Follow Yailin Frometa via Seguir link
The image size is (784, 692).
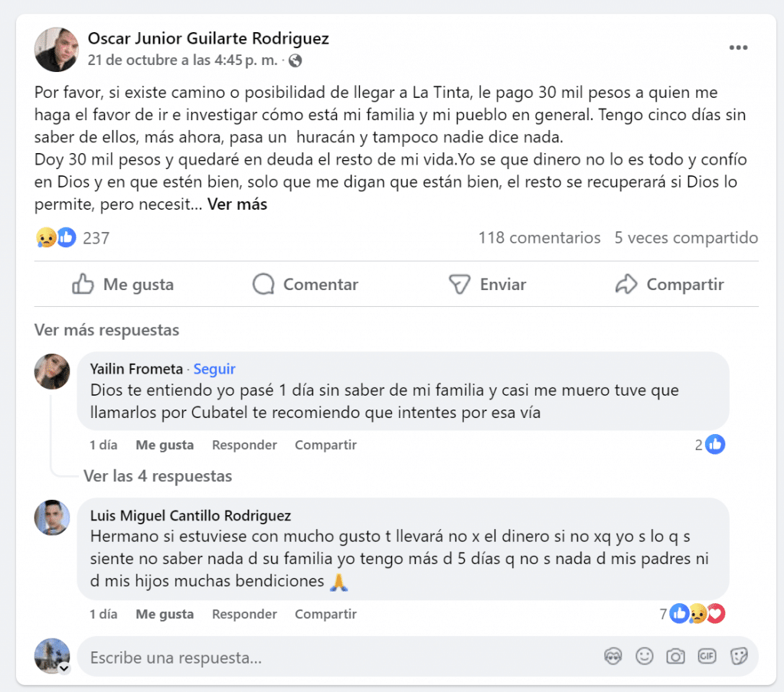pos(214,369)
